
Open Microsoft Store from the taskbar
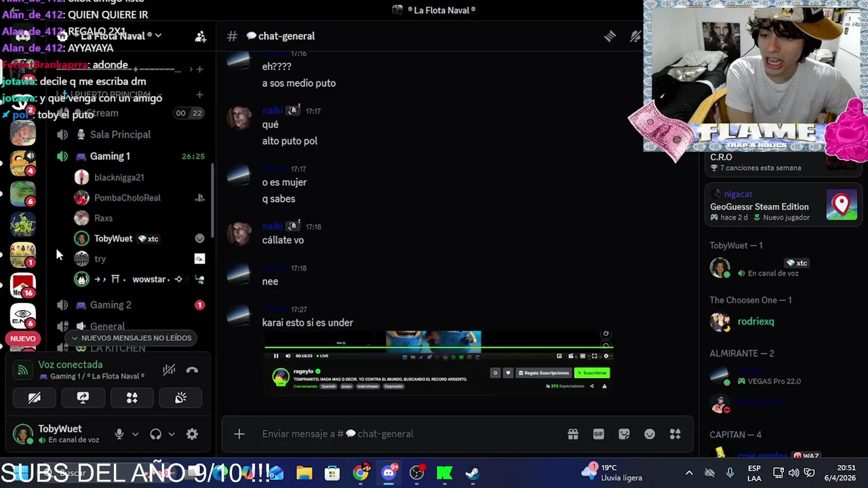click(332, 472)
